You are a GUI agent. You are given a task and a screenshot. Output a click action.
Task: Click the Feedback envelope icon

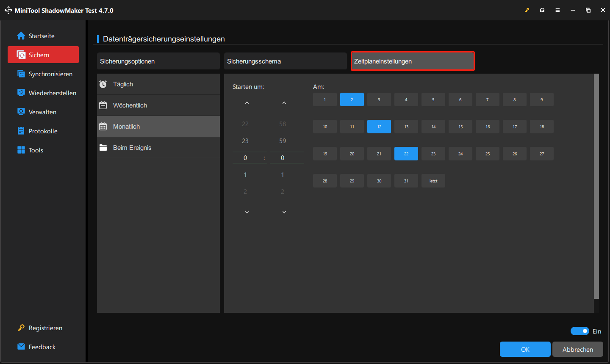(21, 347)
